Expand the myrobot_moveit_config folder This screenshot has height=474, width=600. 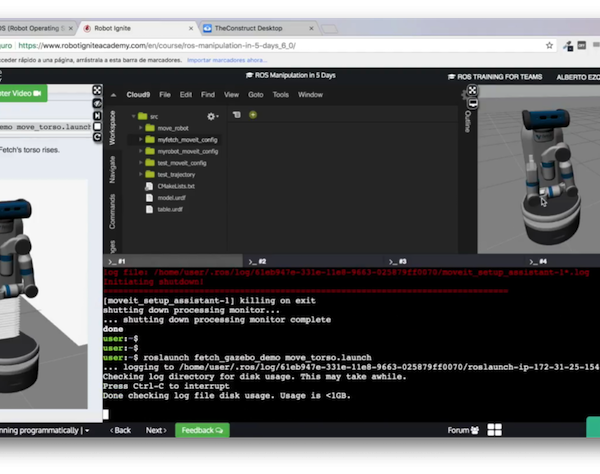tap(140, 151)
